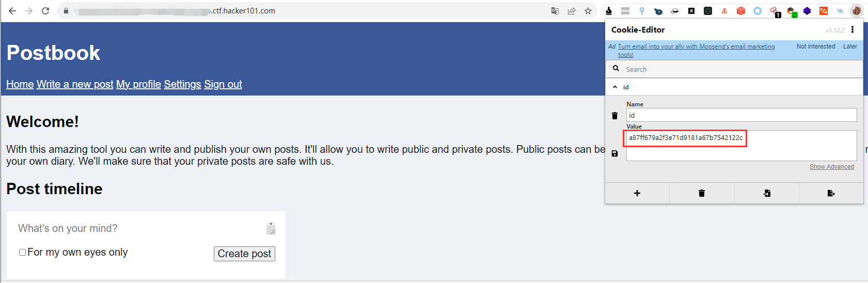Click the Create post button
This screenshot has width=868, height=283.
pyautogui.click(x=244, y=254)
